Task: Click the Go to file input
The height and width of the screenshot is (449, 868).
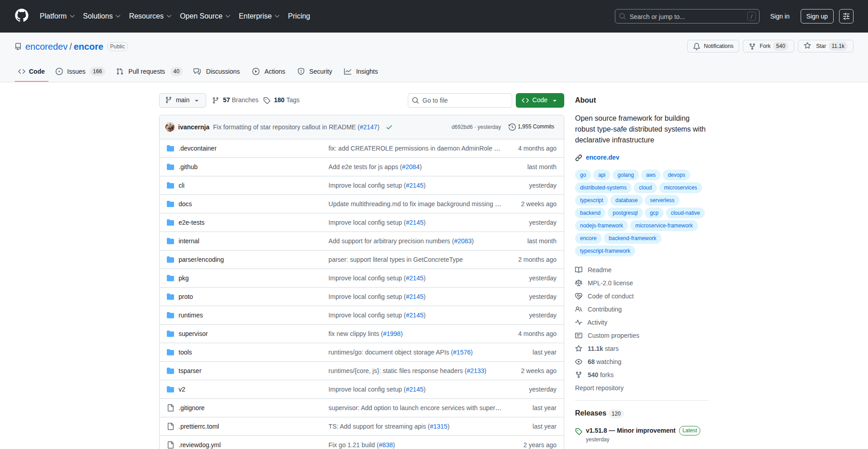Action: 459,100
